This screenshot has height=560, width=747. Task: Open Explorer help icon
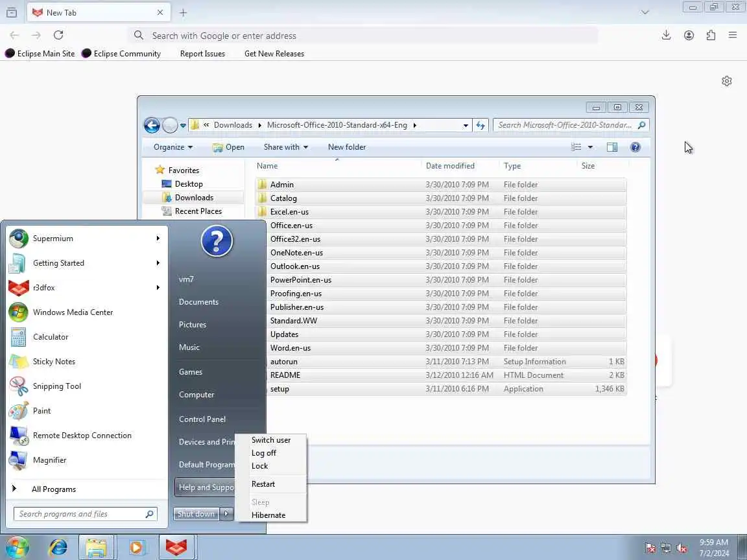click(635, 147)
